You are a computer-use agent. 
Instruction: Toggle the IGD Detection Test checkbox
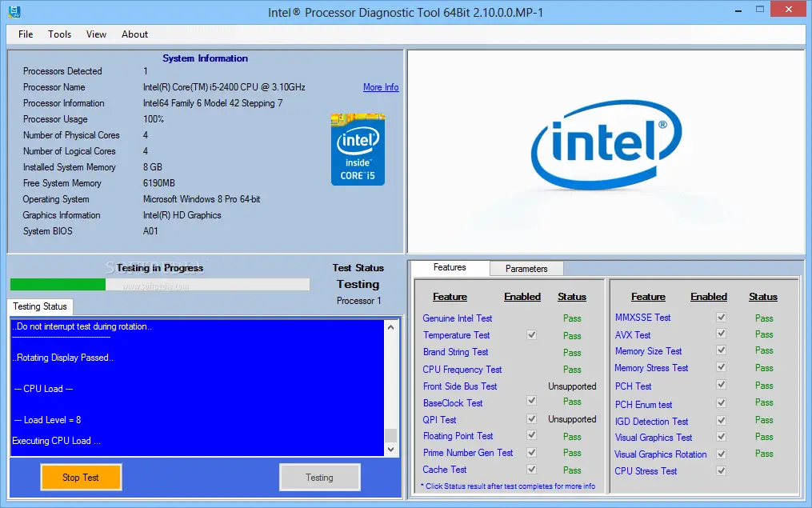point(721,421)
